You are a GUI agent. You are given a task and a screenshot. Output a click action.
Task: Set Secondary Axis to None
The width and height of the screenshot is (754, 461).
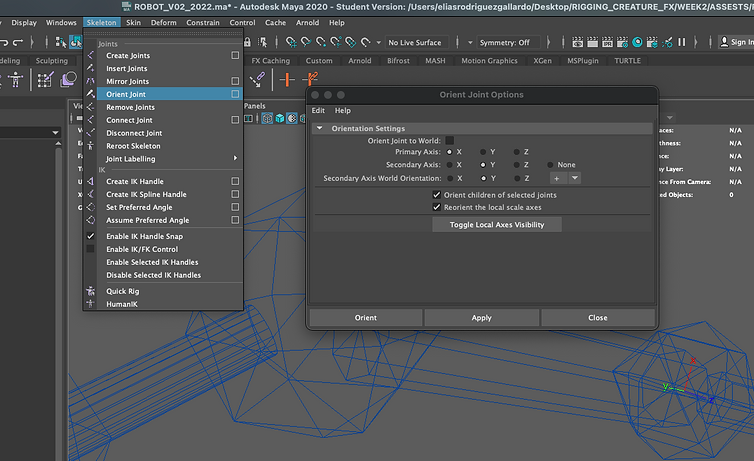[550, 165]
